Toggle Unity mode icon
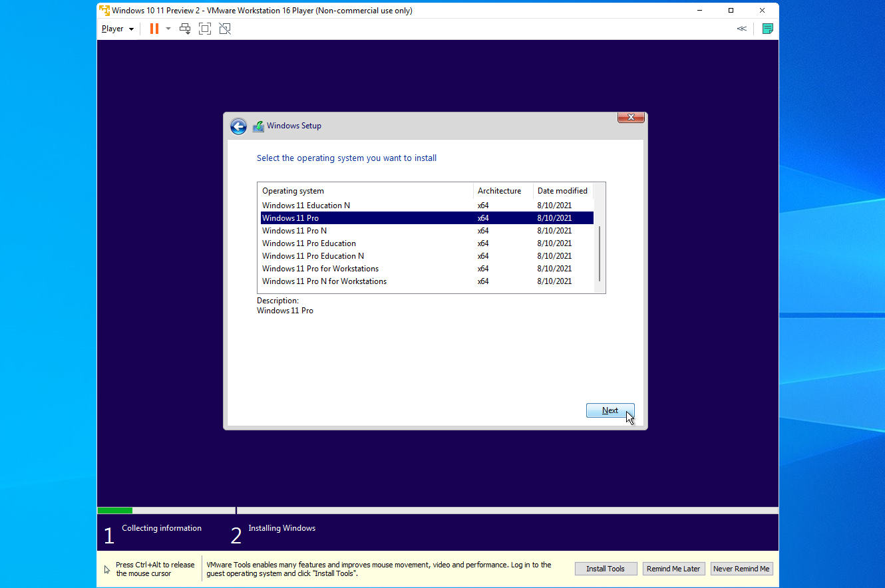The image size is (885, 588). point(225,29)
